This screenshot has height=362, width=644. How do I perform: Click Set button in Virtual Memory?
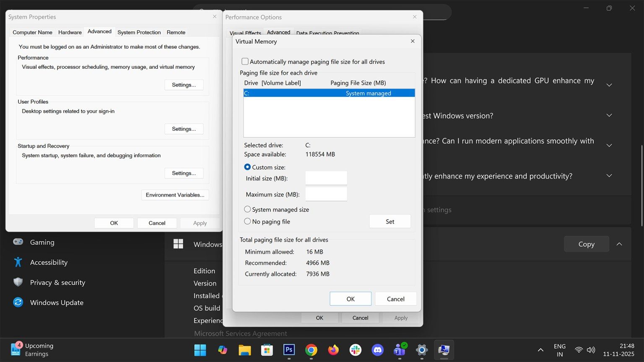pos(390,222)
